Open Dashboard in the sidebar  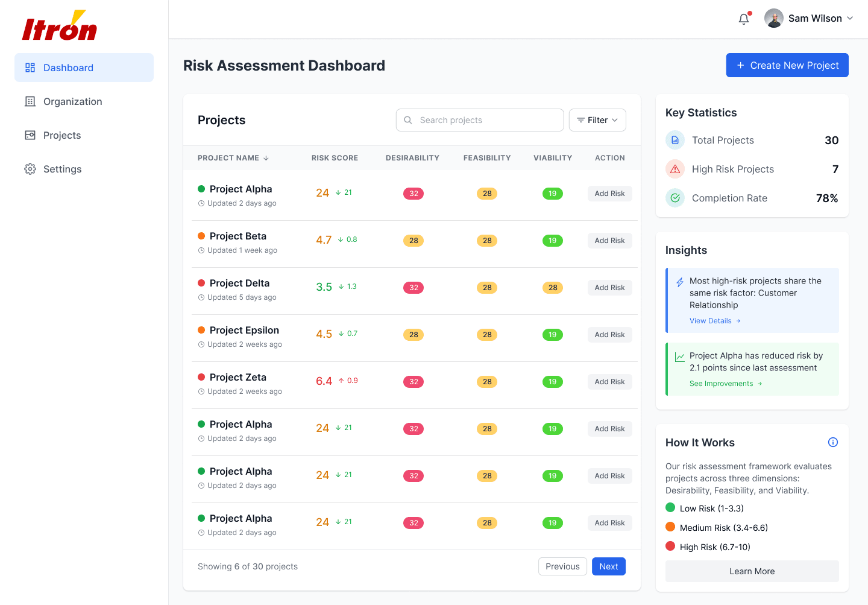(84, 68)
